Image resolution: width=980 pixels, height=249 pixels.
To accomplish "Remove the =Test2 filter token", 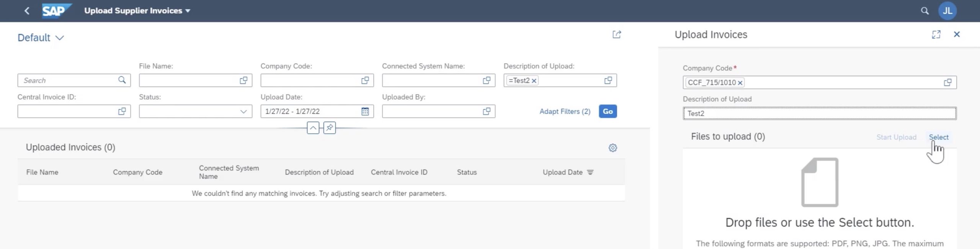I will tap(534, 81).
